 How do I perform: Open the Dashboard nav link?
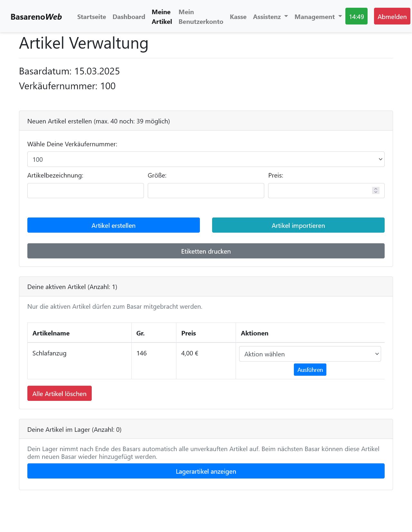(129, 17)
